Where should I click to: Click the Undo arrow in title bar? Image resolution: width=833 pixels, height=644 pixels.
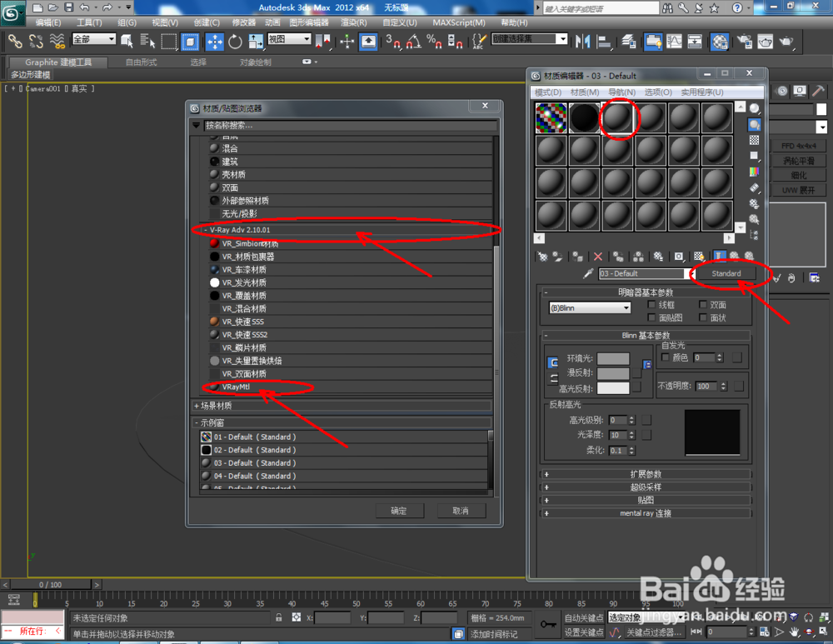tap(84, 7)
